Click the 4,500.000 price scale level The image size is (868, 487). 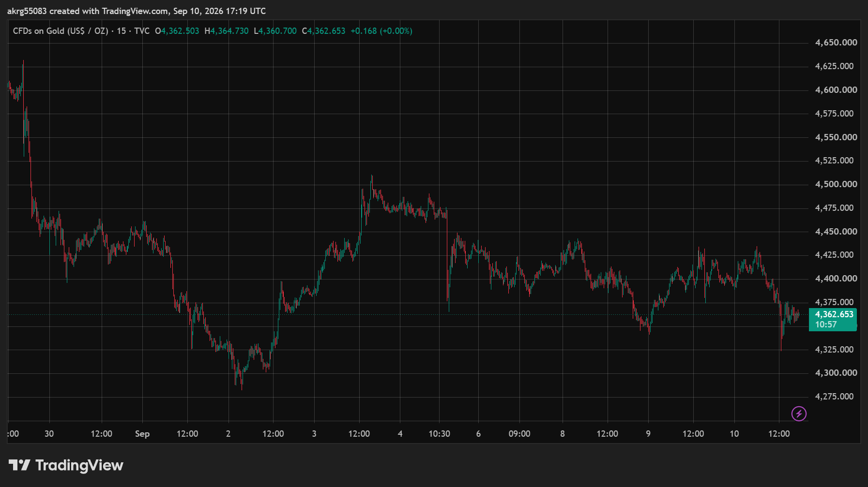click(836, 184)
